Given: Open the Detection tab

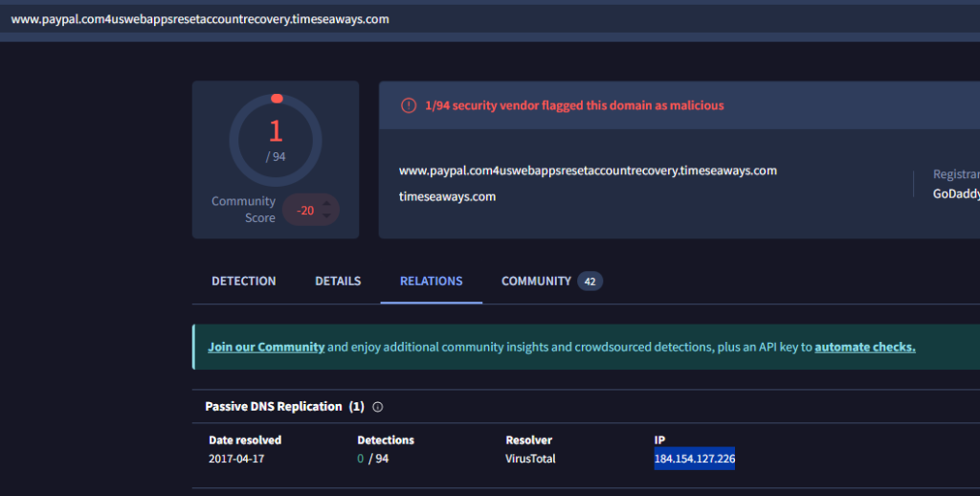Looking at the screenshot, I should (243, 282).
